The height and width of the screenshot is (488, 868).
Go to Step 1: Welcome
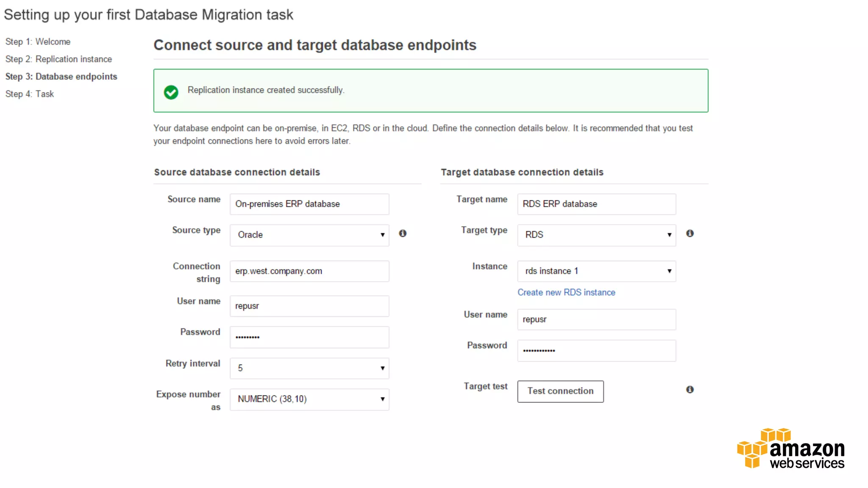[38, 42]
